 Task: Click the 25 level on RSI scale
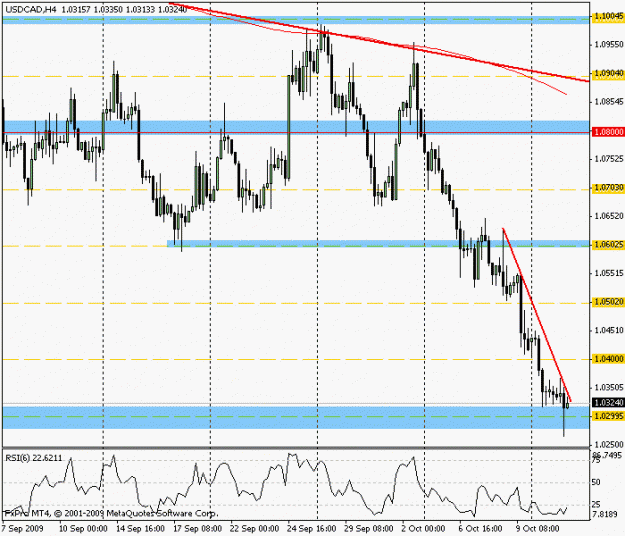pos(596,505)
